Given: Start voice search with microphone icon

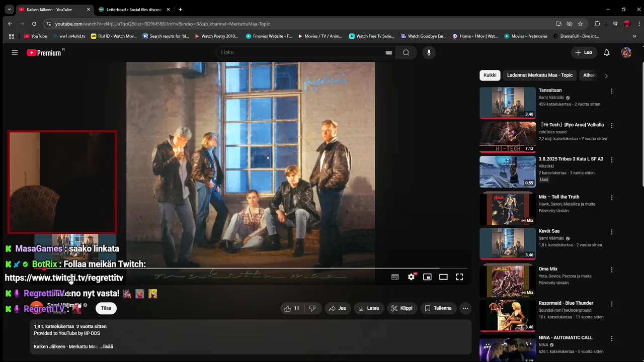Looking at the screenshot, I should coord(429,53).
